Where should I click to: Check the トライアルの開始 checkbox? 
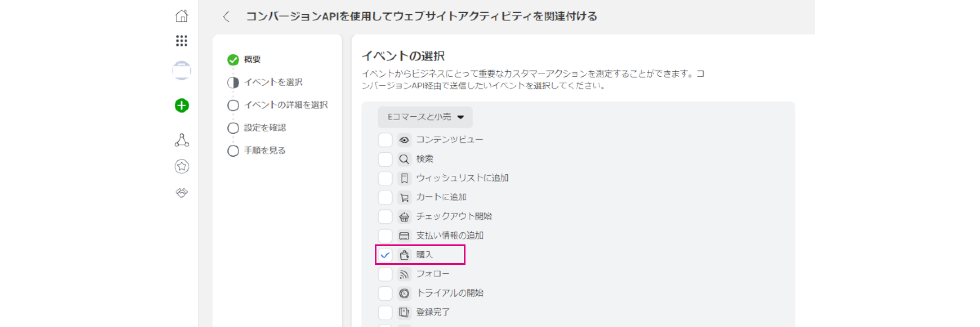[385, 293]
